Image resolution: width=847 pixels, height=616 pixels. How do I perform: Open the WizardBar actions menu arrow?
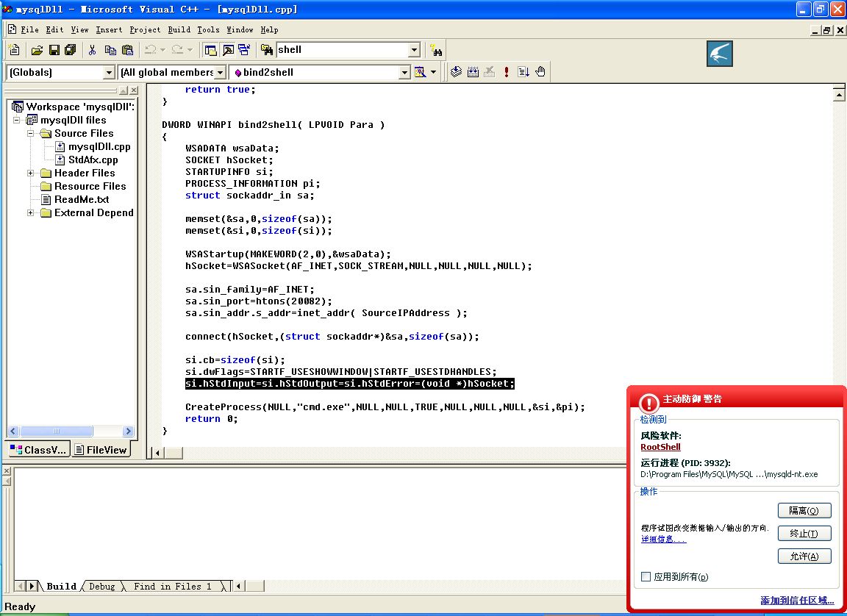tap(433, 72)
